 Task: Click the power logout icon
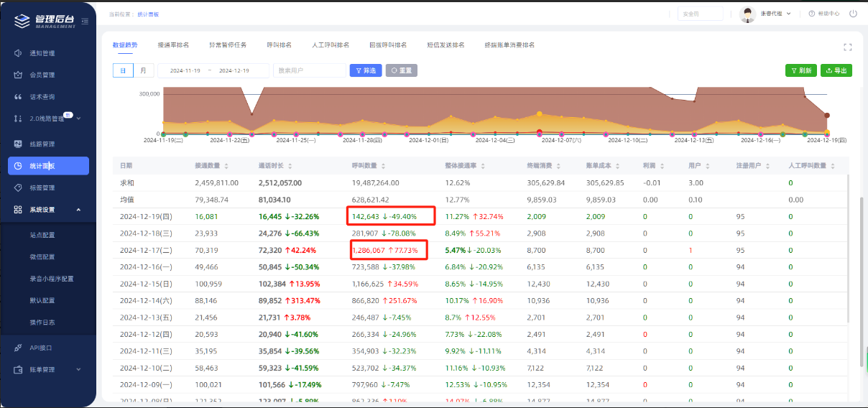click(x=853, y=14)
